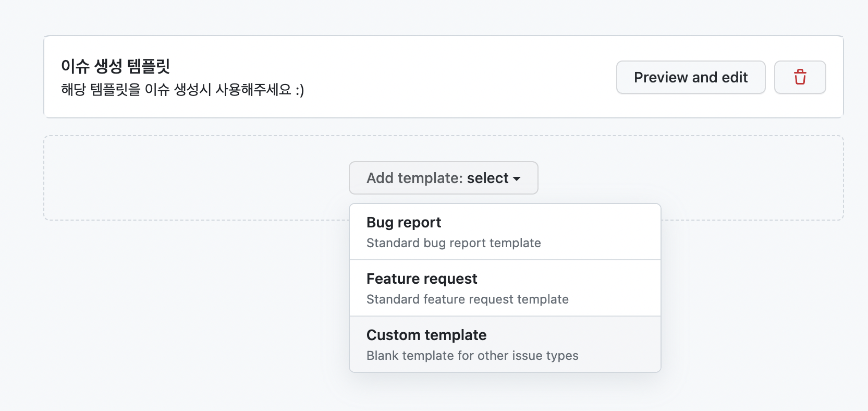Screen dimensions: 868x411
Task: Click the Standard feature request template description
Action: click(x=468, y=299)
